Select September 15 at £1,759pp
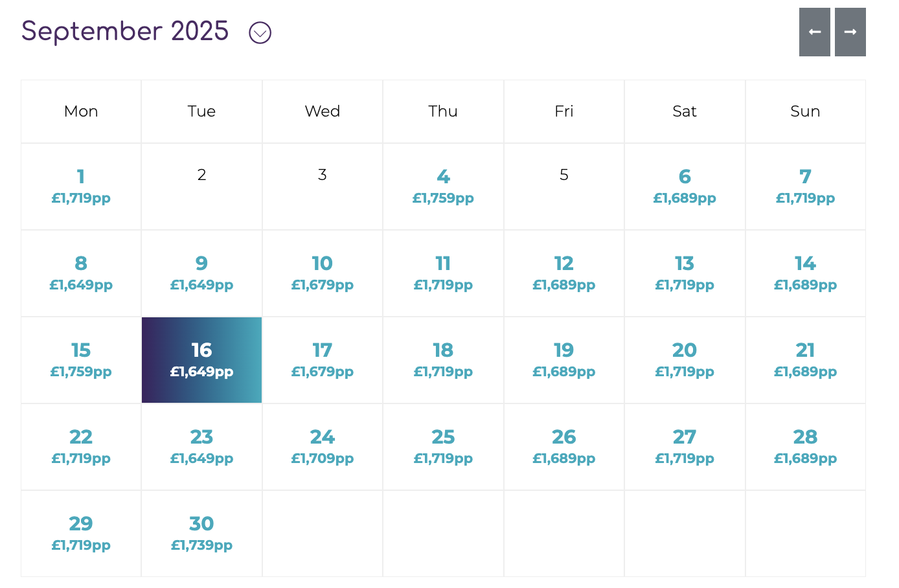The height and width of the screenshot is (588, 899). click(x=81, y=360)
